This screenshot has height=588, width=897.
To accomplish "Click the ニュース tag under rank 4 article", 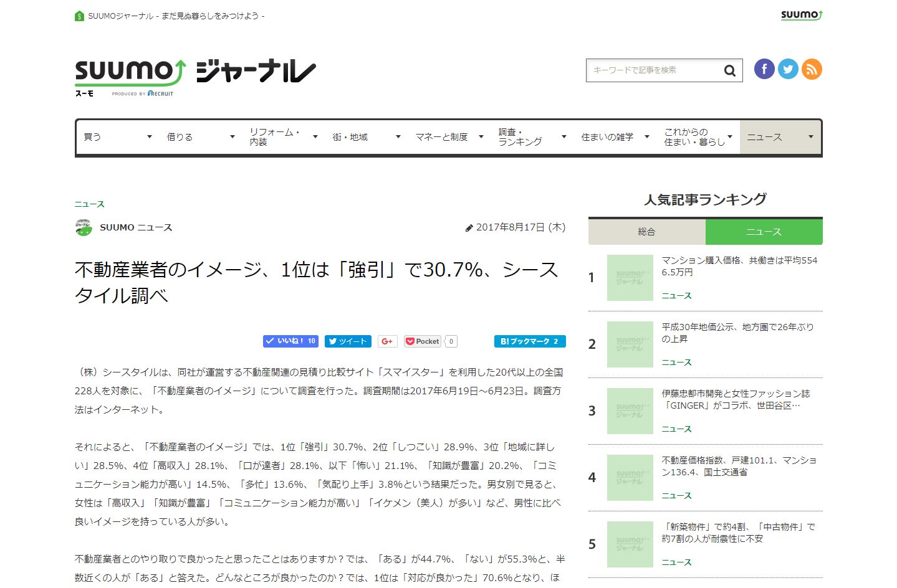I will point(677,496).
